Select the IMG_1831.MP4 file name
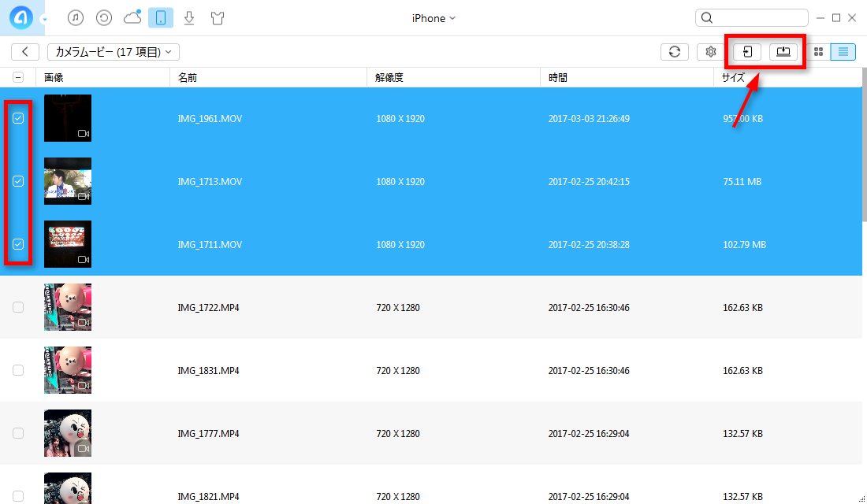The image size is (867, 504). (208, 371)
